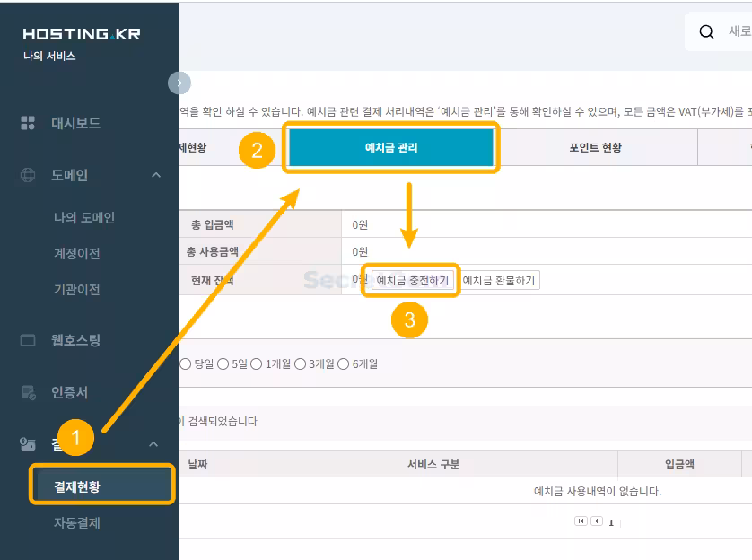Select the 1개월 period radio button
Image resolution: width=752 pixels, height=560 pixels.
coord(257,363)
